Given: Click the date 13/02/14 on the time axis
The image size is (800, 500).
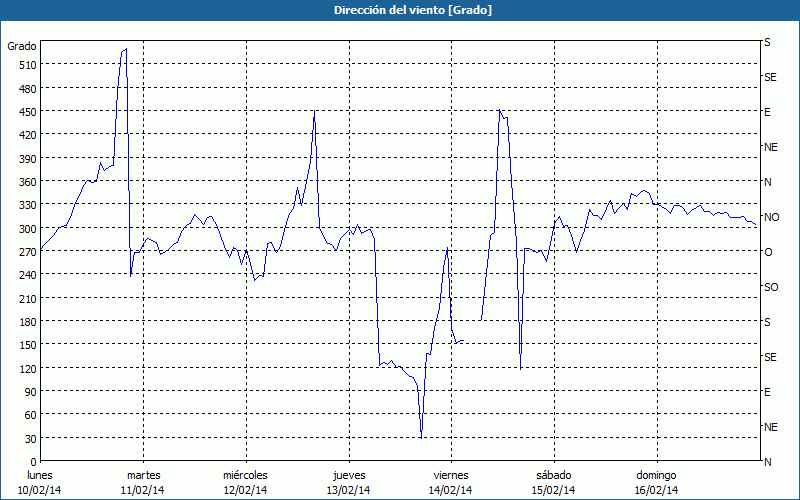Looking at the screenshot, I should click(348, 490).
